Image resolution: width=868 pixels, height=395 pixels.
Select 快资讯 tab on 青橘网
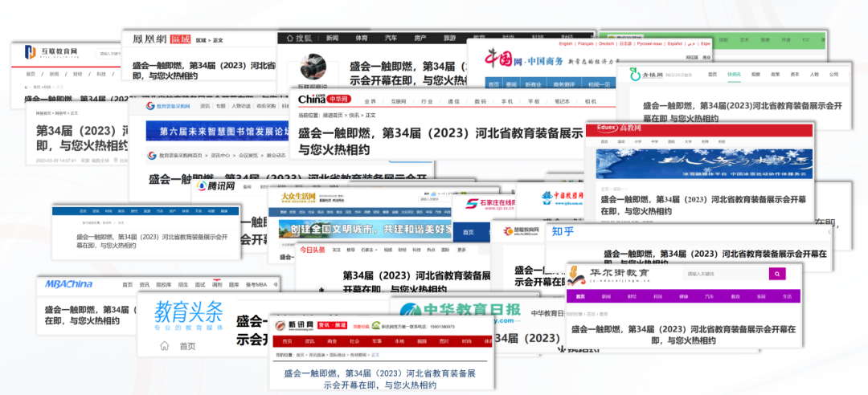click(734, 74)
